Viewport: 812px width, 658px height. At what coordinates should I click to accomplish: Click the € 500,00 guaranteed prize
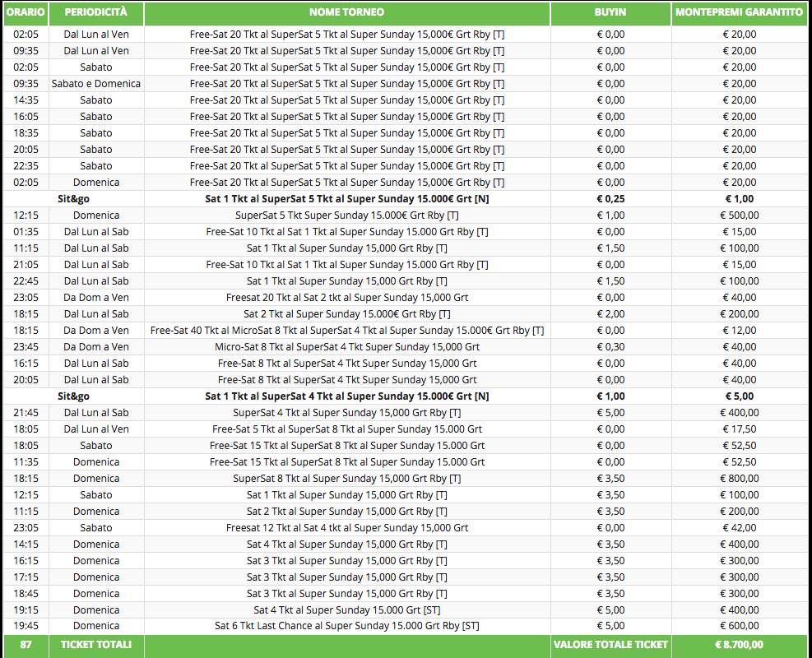tap(739, 215)
